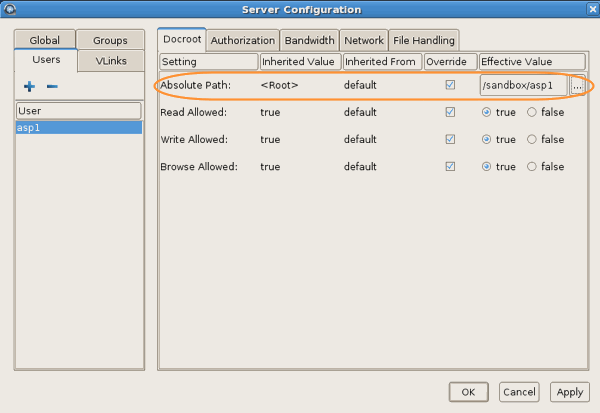This screenshot has width=600, height=413.
Task: Open the File Handling tab
Action: 424,40
